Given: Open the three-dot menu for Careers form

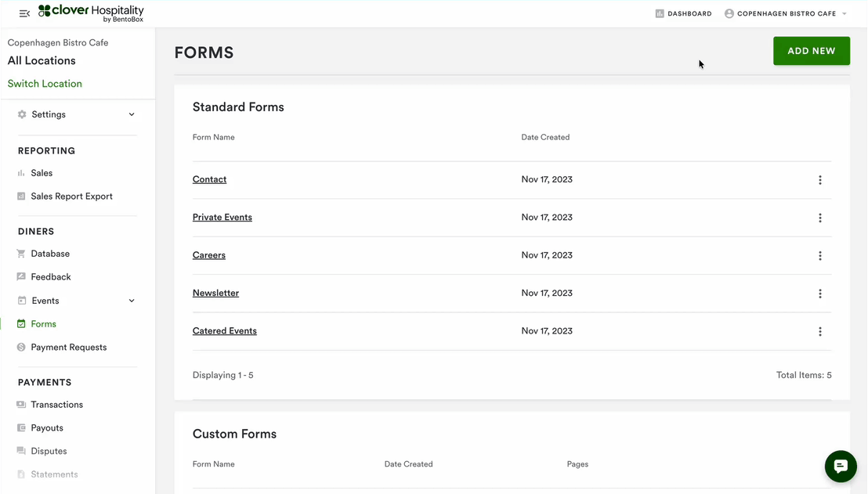Looking at the screenshot, I should (x=820, y=256).
